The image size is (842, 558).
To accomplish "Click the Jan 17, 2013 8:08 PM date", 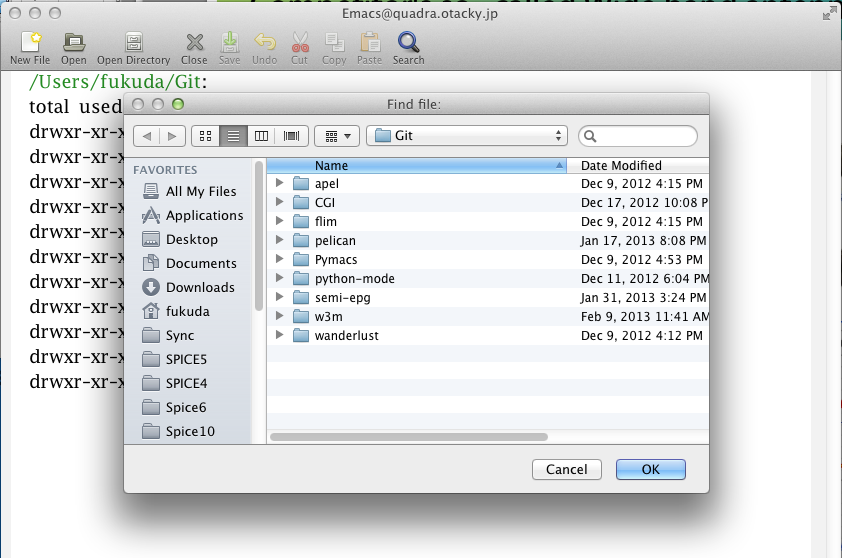I will pyautogui.click(x=643, y=241).
